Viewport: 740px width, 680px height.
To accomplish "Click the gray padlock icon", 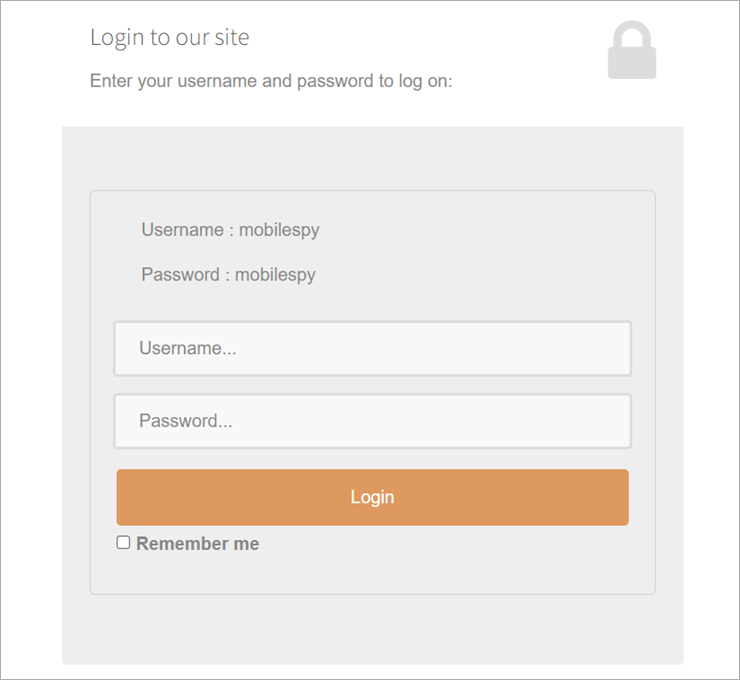I will click(x=632, y=51).
